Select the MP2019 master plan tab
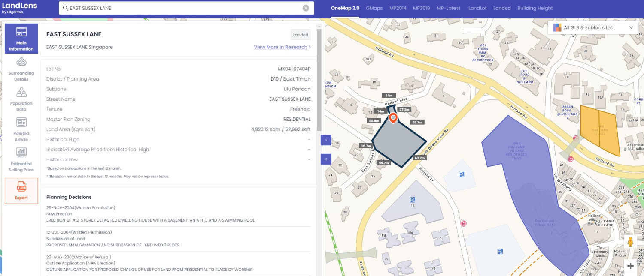The image size is (644, 276). [421, 8]
